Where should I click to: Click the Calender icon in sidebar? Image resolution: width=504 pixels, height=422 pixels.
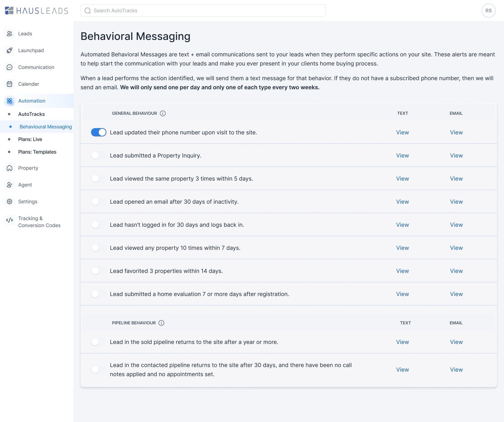10,84
